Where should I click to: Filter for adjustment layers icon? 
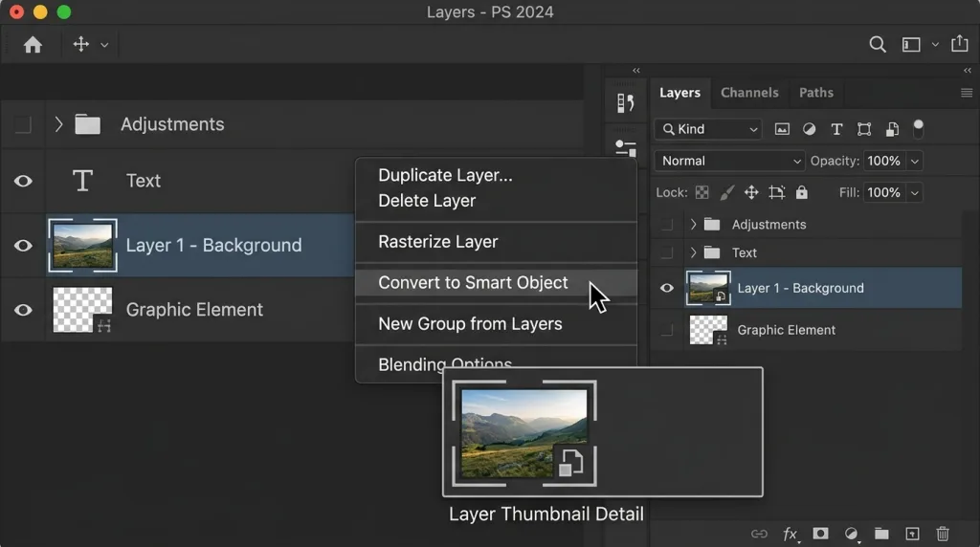(x=809, y=129)
